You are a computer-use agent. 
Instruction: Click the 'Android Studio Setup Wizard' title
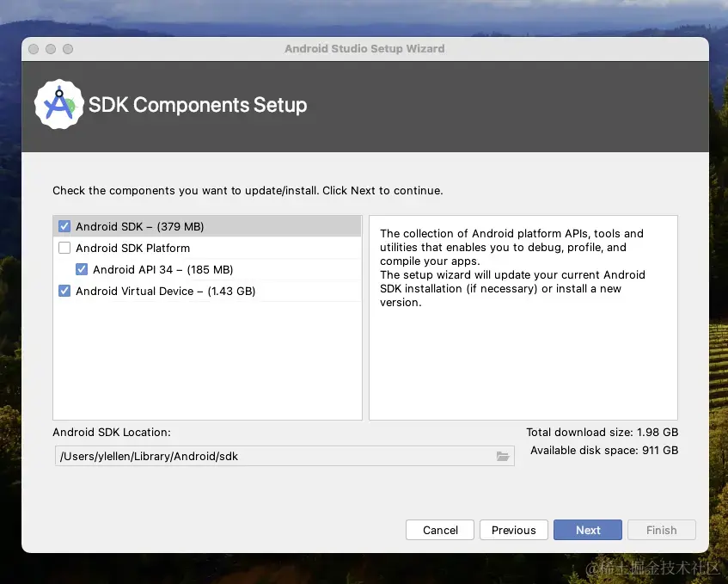(364, 49)
